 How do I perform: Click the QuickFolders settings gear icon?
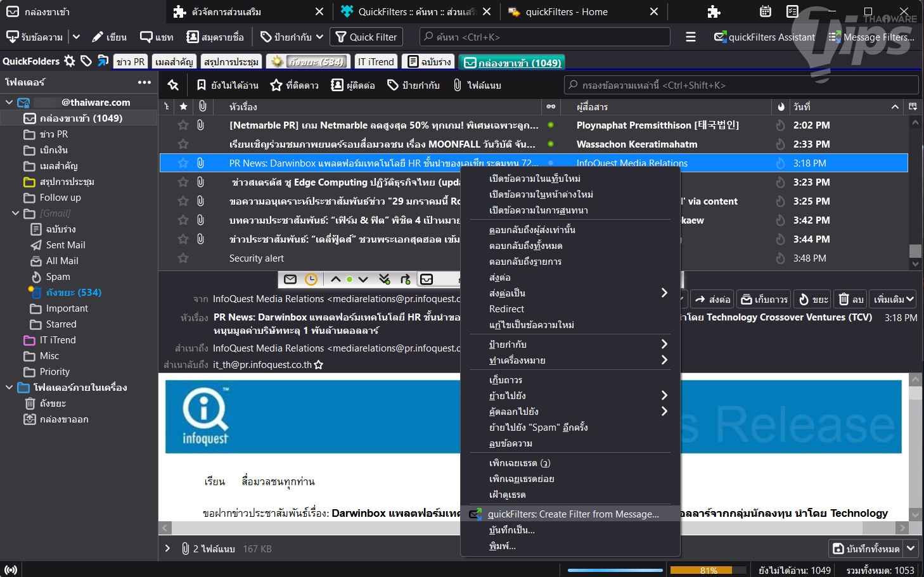(70, 61)
